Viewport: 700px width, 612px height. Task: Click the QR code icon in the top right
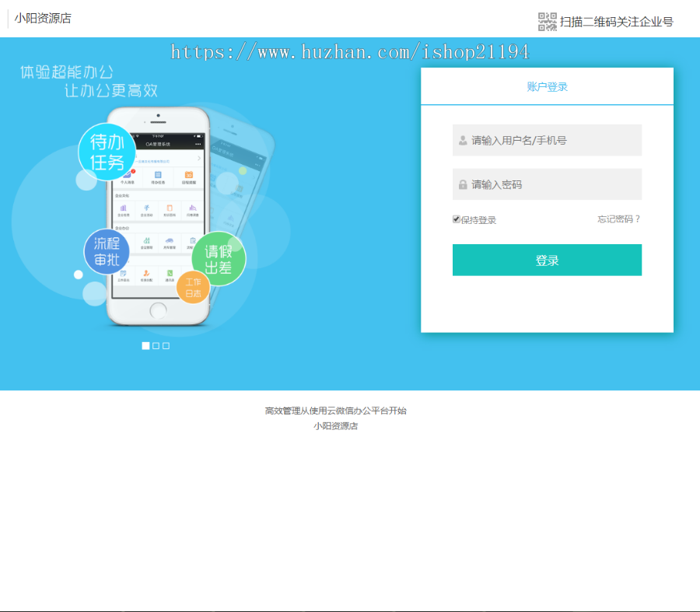547,19
